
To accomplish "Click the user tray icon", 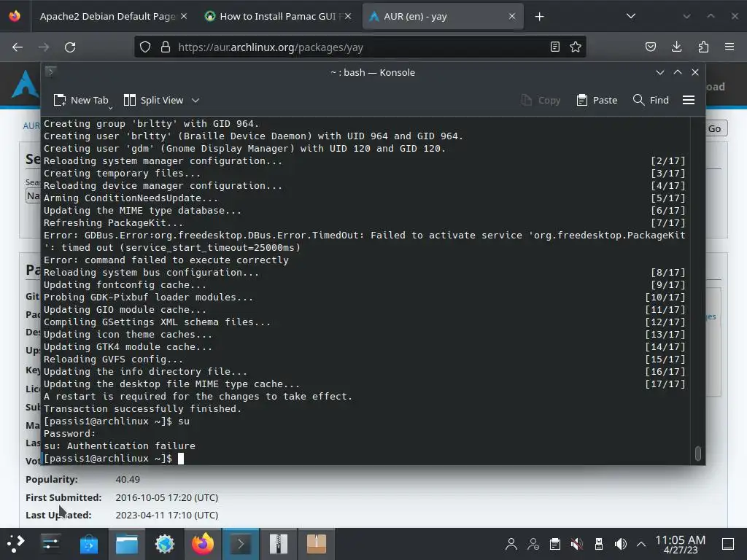I will pyautogui.click(x=511, y=544).
